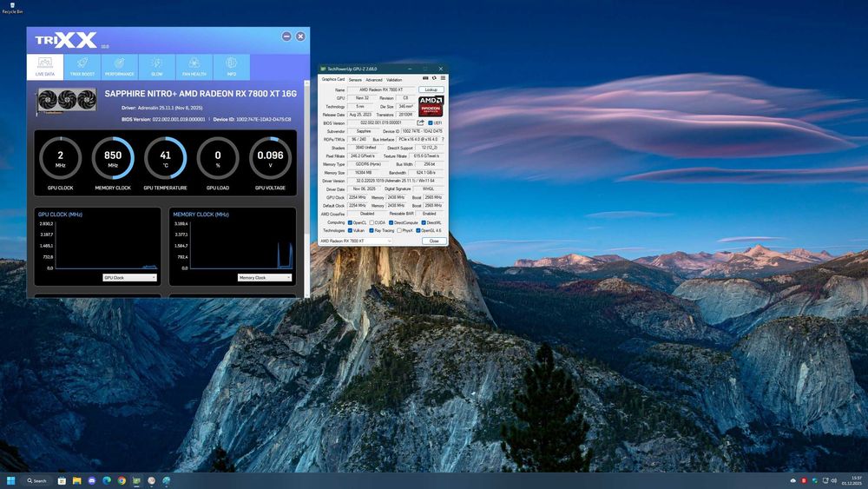The height and width of the screenshot is (489, 868).
Task: Click the GPU-Z Name field
Action: [x=381, y=89]
